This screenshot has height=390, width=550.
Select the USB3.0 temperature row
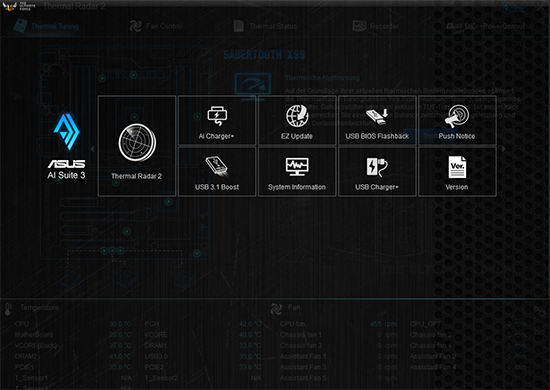tap(203, 356)
